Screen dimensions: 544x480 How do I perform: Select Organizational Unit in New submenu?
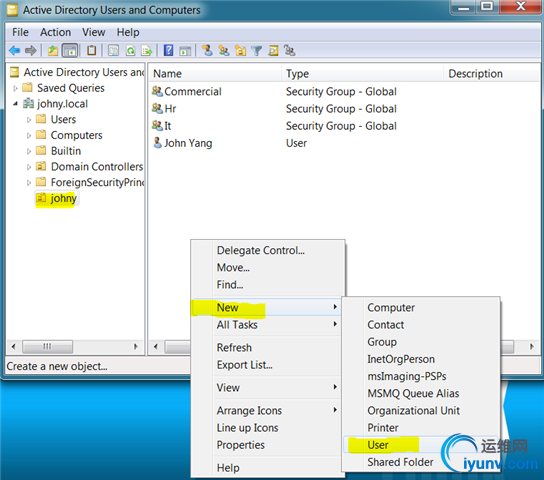pos(421,411)
